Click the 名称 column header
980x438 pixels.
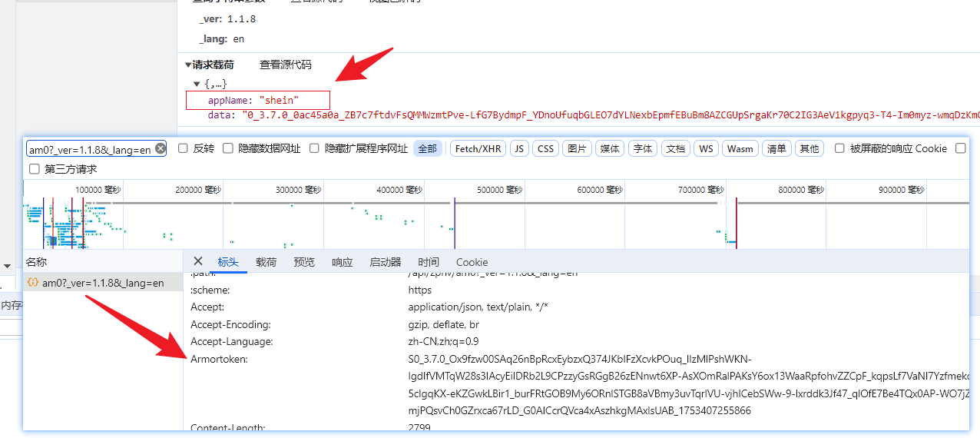coord(36,262)
